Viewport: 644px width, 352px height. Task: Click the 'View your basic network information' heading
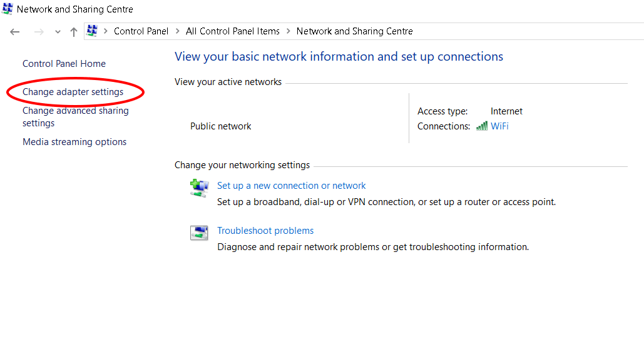point(339,57)
